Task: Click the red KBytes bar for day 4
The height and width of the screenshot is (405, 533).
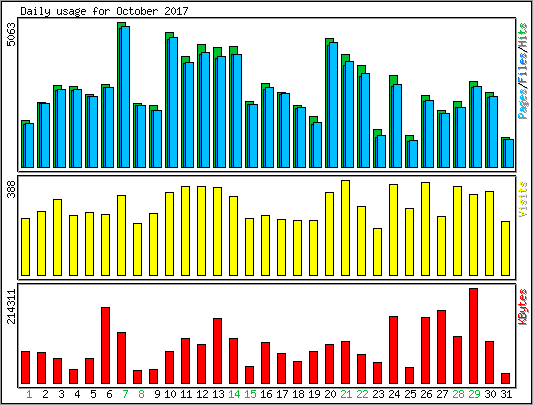Action: coord(73,376)
